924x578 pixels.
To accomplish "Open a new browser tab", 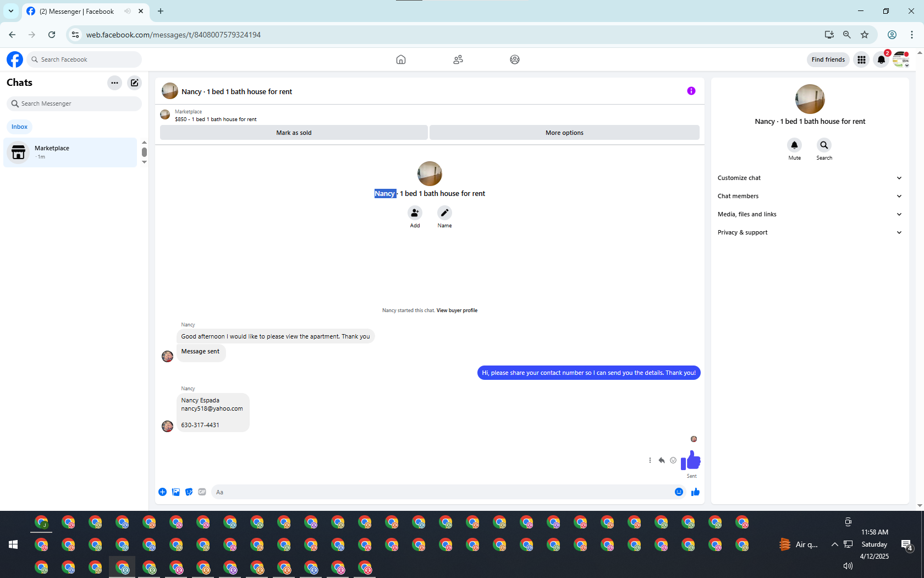I will (x=161, y=11).
